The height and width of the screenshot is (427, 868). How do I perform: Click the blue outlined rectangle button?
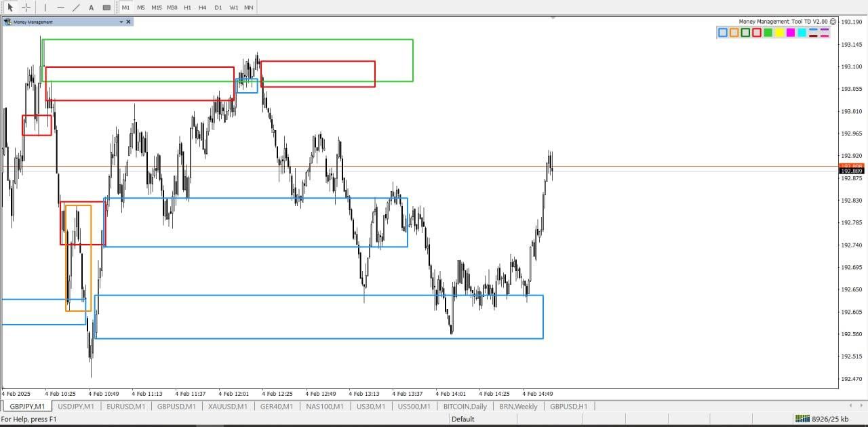click(723, 33)
